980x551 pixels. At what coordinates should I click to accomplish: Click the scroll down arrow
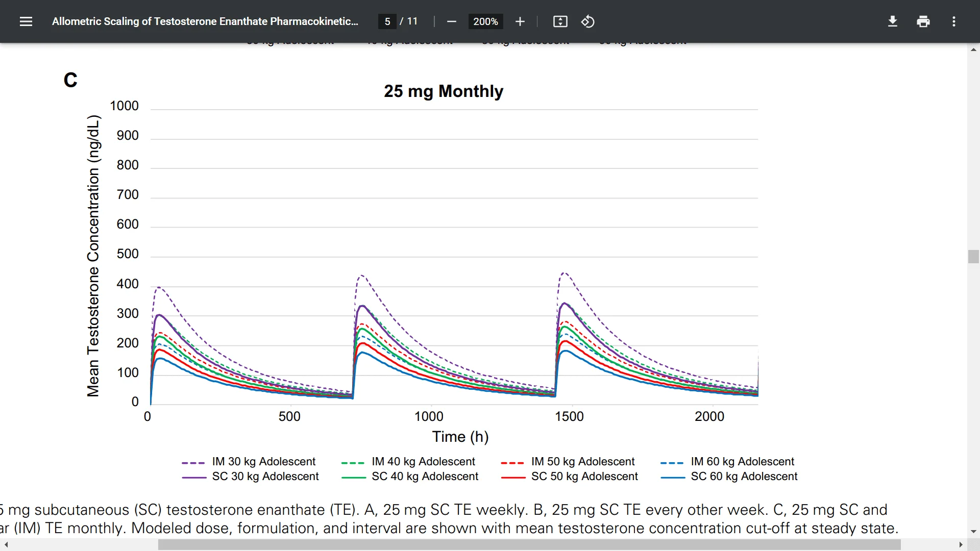(x=973, y=532)
